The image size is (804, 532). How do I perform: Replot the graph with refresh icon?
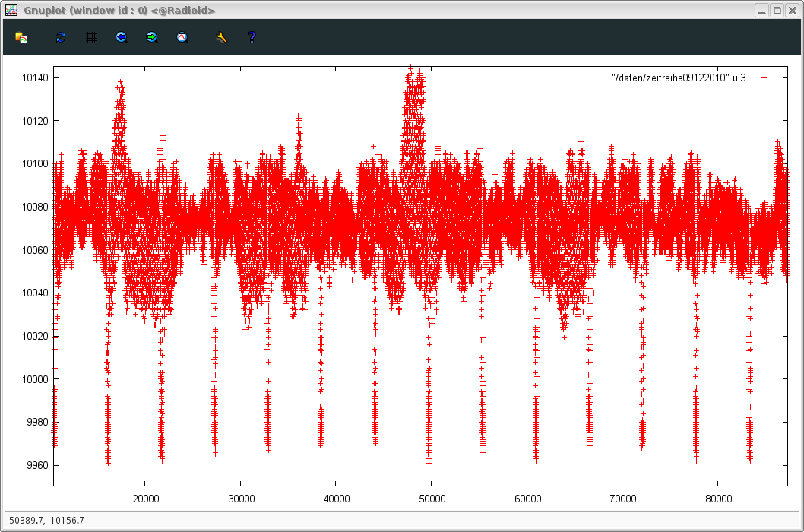[x=61, y=37]
